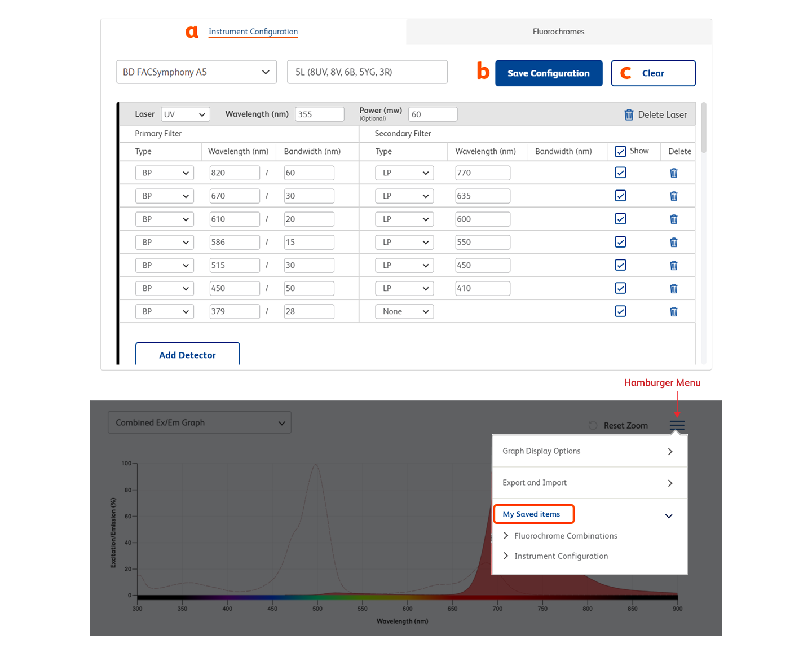Image resolution: width=812 pixels, height=648 pixels.
Task: Click the detector list vertical scrollbar
Action: tap(703, 130)
